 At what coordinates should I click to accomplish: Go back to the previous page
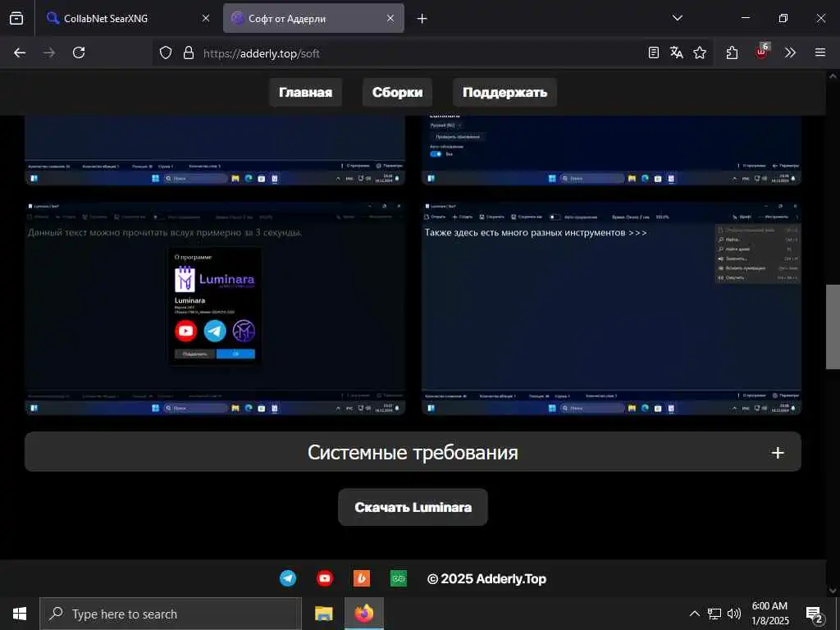click(x=20, y=52)
